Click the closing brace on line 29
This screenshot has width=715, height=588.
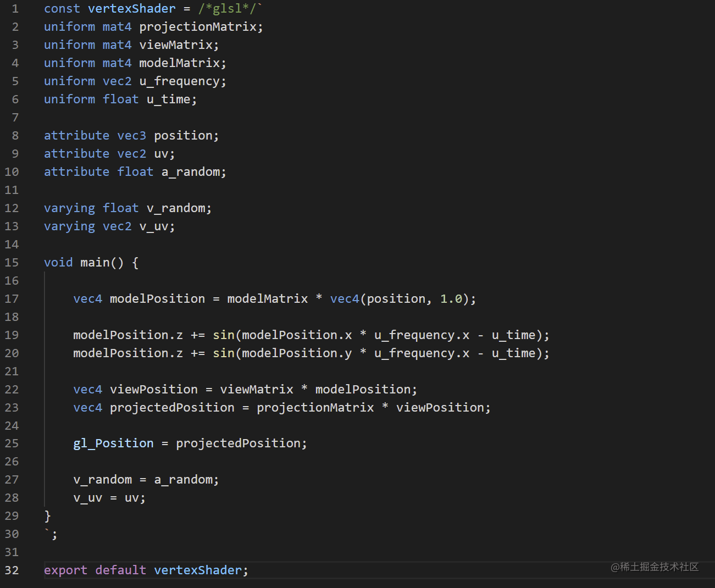pos(48,516)
